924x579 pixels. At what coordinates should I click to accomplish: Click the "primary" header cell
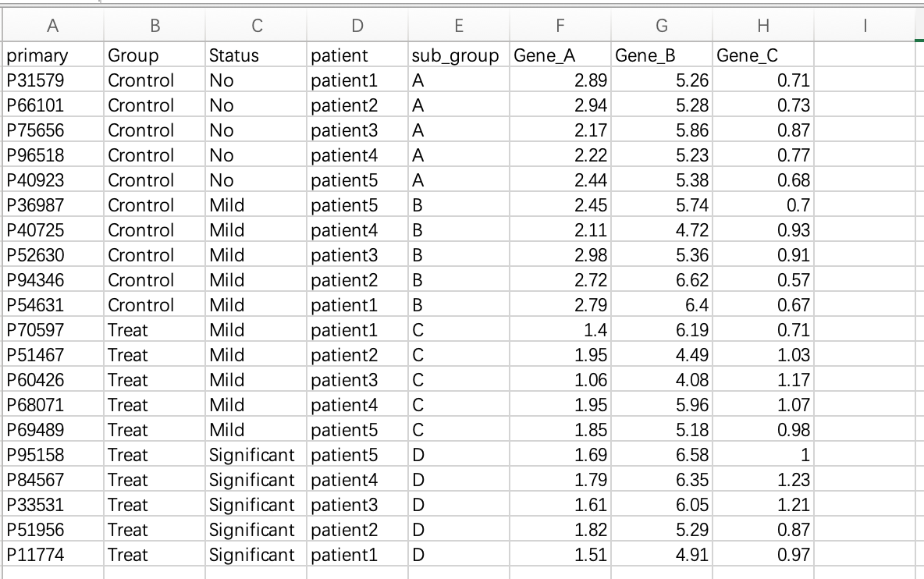[x=37, y=55]
